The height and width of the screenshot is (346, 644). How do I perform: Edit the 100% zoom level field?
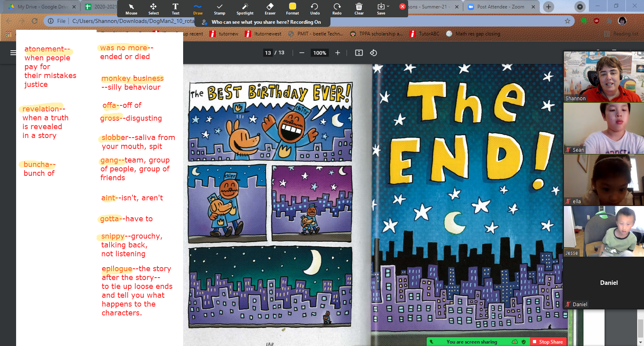click(320, 53)
